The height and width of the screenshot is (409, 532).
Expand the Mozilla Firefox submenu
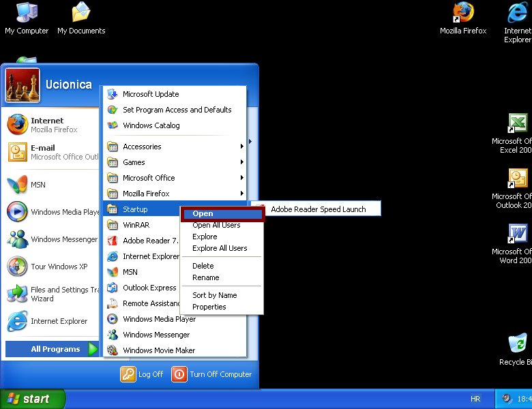175,194
